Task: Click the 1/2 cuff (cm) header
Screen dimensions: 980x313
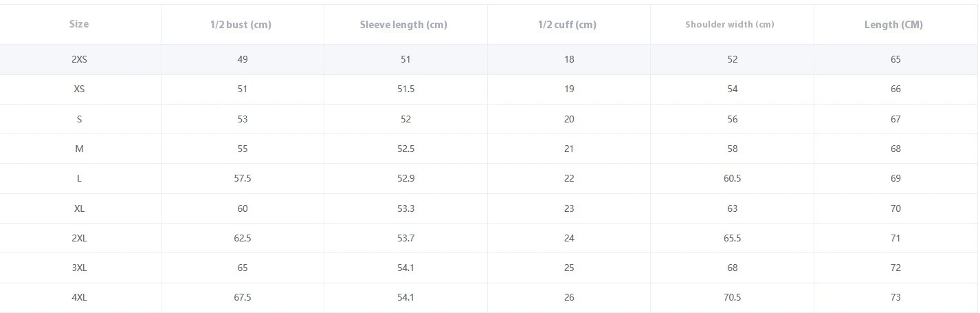Action: [x=567, y=25]
